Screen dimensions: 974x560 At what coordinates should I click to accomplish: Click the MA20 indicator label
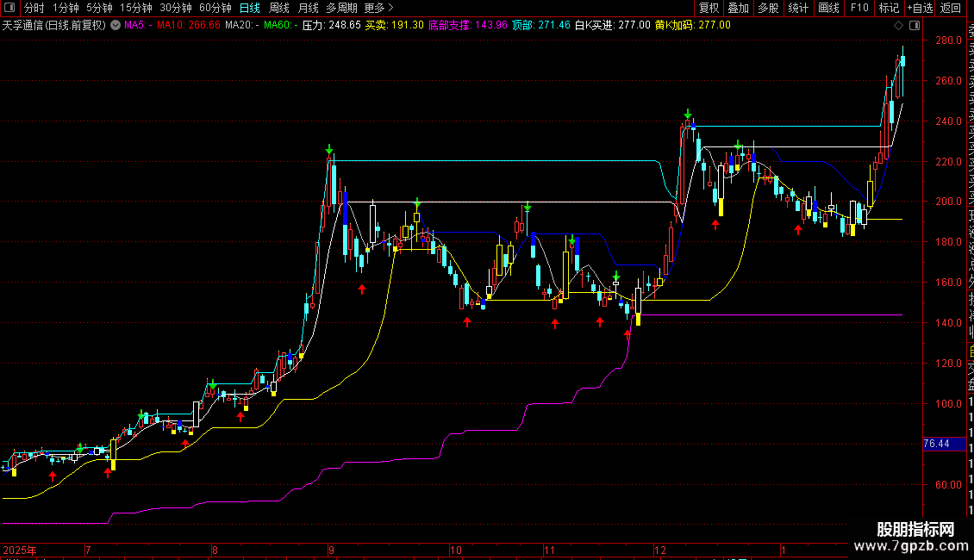tap(242, 26)
